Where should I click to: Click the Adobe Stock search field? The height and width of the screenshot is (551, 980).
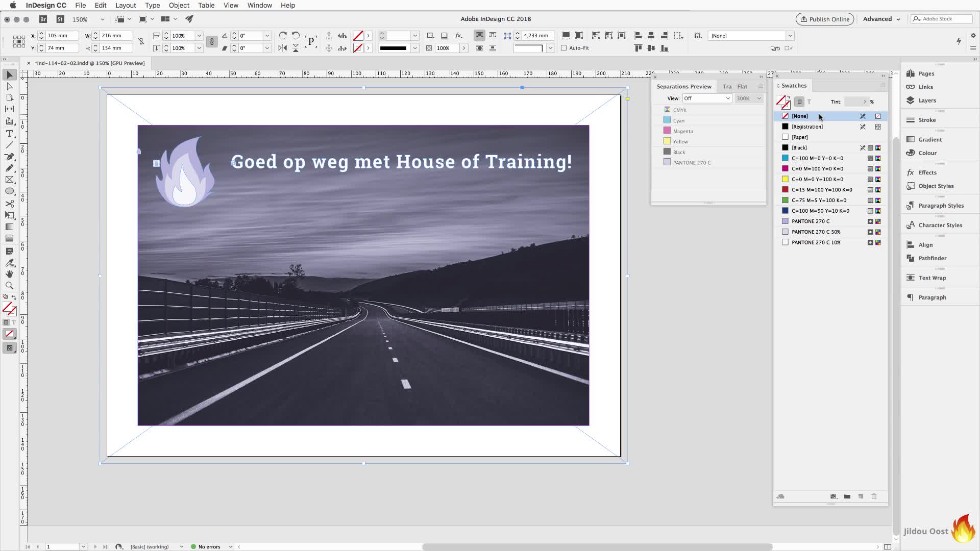(x=941, y=19)
